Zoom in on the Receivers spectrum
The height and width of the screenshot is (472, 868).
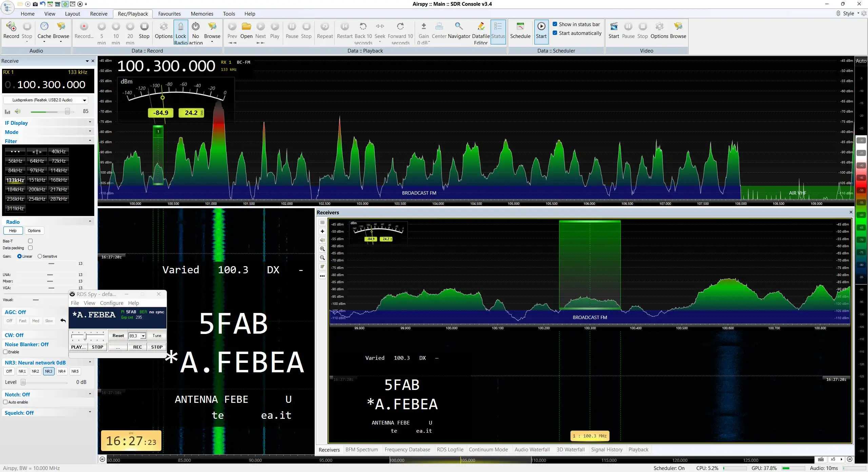point(322,249)
